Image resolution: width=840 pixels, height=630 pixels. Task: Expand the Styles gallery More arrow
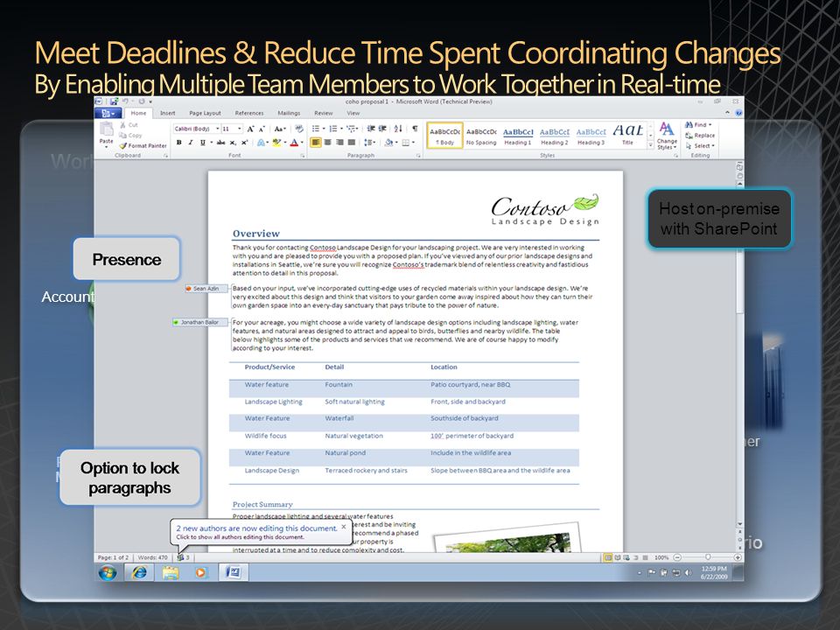click(651, 144)
